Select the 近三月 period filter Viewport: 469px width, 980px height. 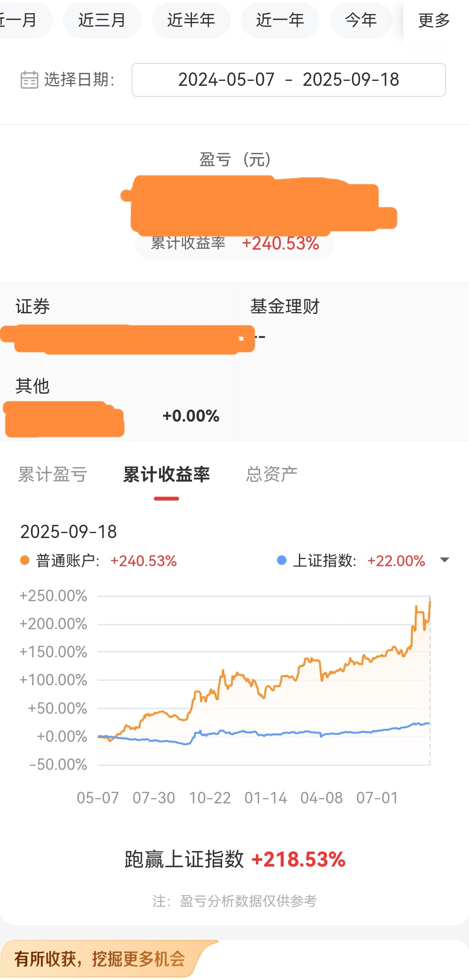tap(102, 20)
